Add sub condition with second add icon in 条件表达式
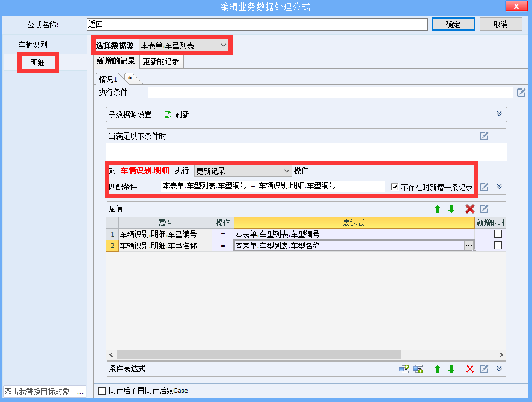Screen dimensions: 532x402 pos(418,369)
